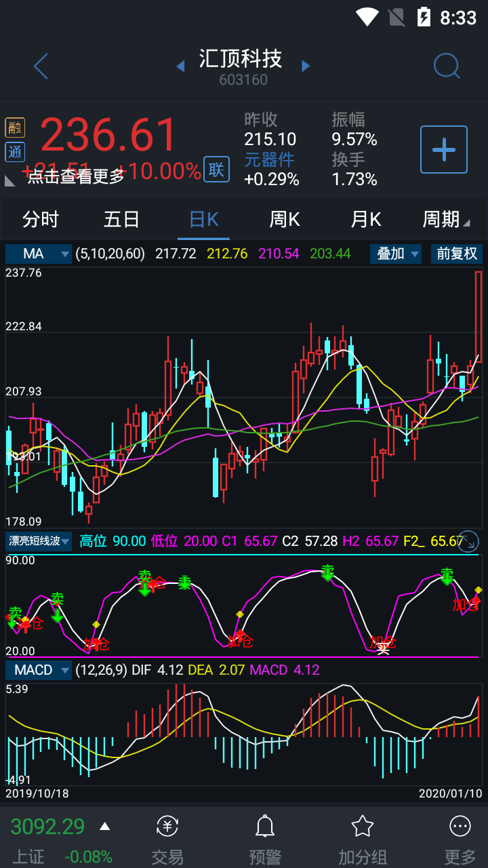This screenshot has width=488, height=868.
Task: Tap the 高位 90.00 reading
Action: (113, 540)
